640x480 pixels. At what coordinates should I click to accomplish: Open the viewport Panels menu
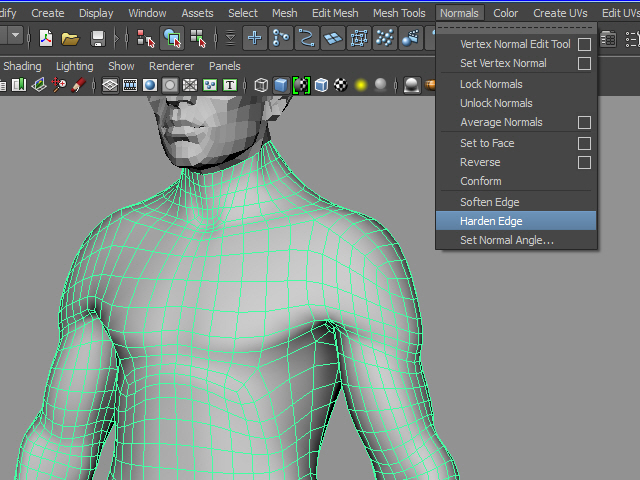224,66
